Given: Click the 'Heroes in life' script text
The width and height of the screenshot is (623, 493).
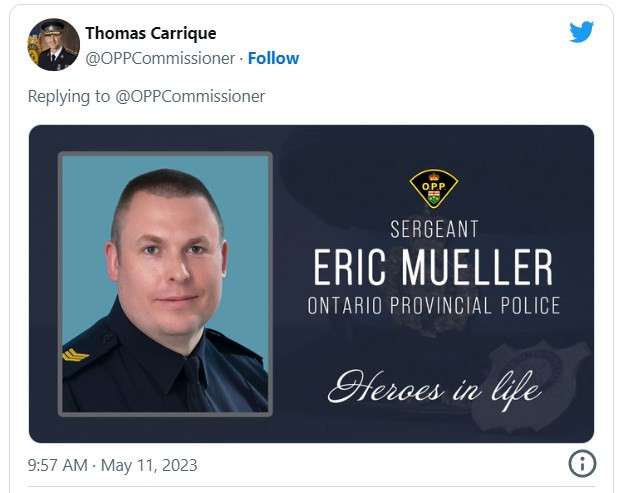Looking at the screenshot, I should tap(434, 389).
